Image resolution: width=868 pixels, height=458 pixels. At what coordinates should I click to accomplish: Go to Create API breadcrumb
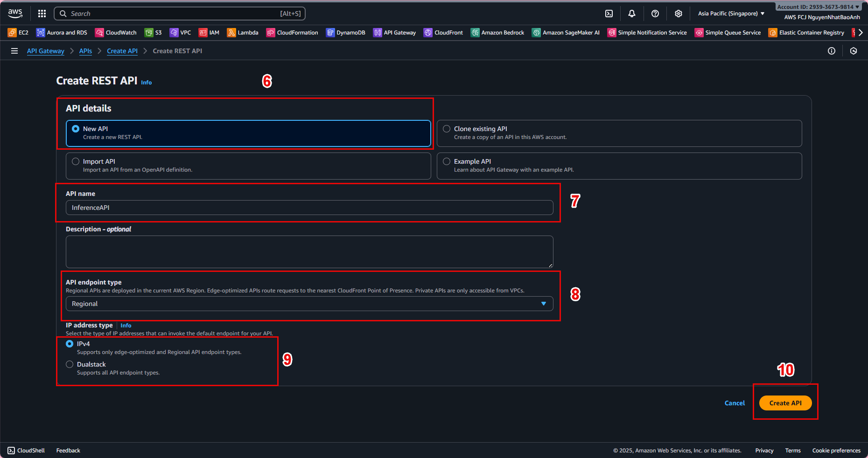pyautogui.click(x=122, y=51)
